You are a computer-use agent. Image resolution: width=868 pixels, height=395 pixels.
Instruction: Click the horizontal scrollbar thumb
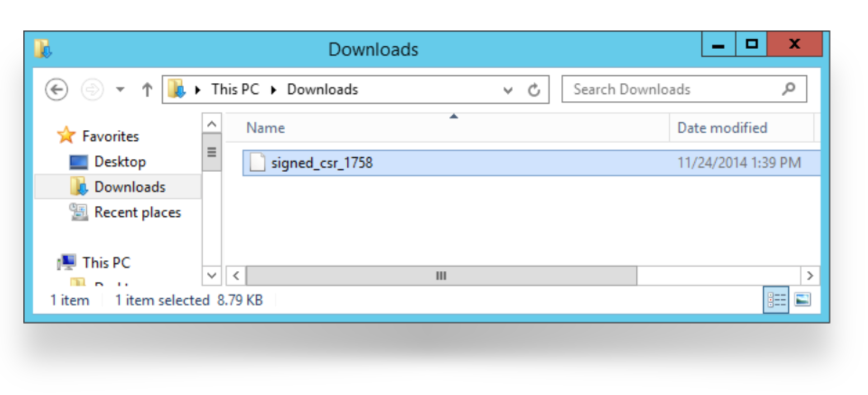tap(441, 276)
